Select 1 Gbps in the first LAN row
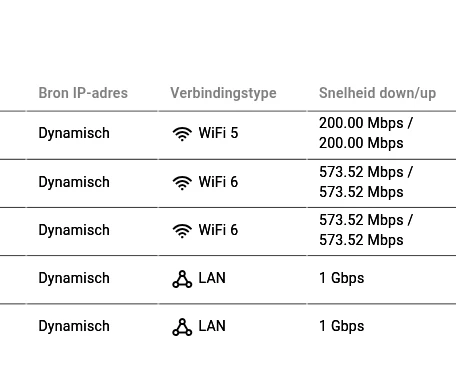 click(x=341, y=278)
